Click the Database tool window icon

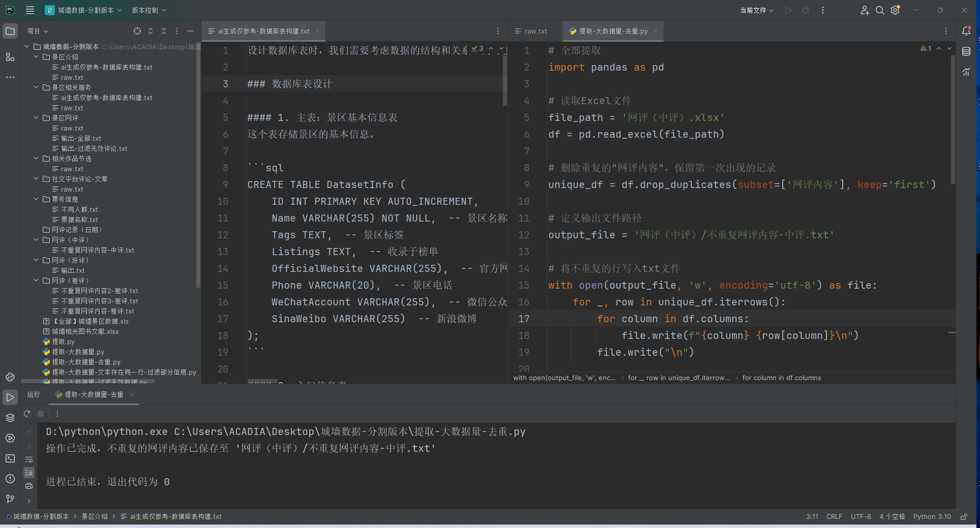[966, 51]
